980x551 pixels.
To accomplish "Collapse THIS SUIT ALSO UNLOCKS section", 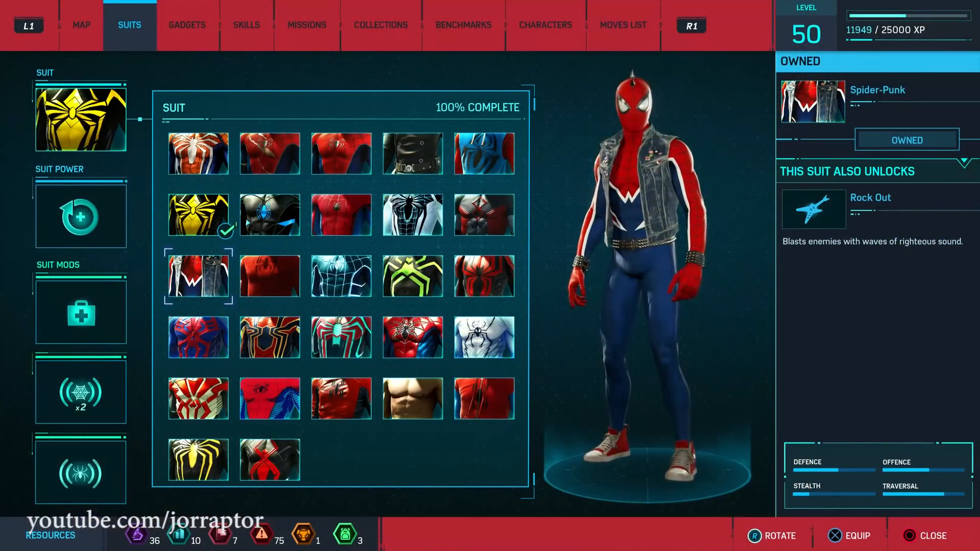I will pyautogui.click(x=964, y=163).
